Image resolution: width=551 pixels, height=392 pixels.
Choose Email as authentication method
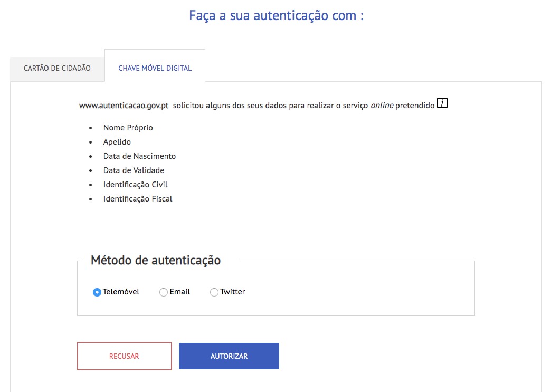click(164, 292)
